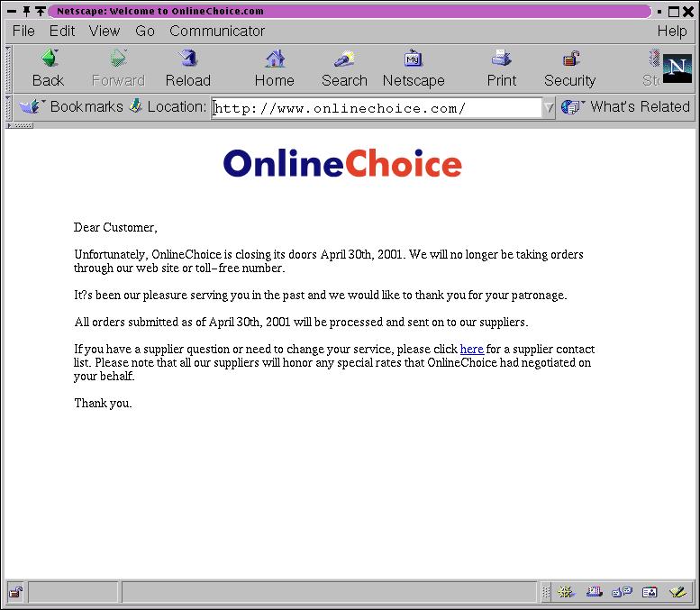Screen dimensions: 700x610
Task: Open the Go menu
Action: [145, 31]
